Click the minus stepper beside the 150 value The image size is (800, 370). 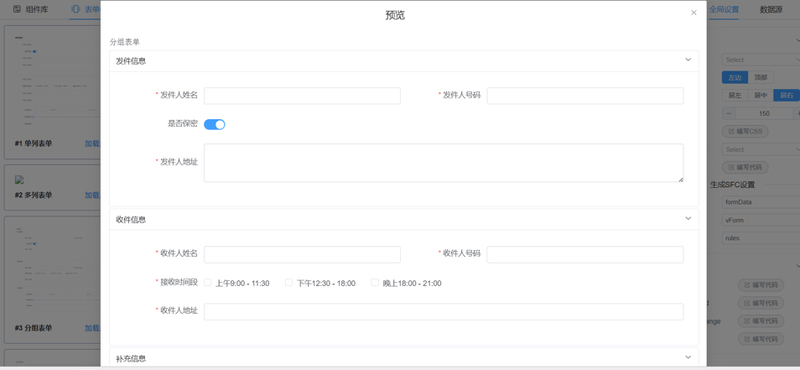pos(729,113)
